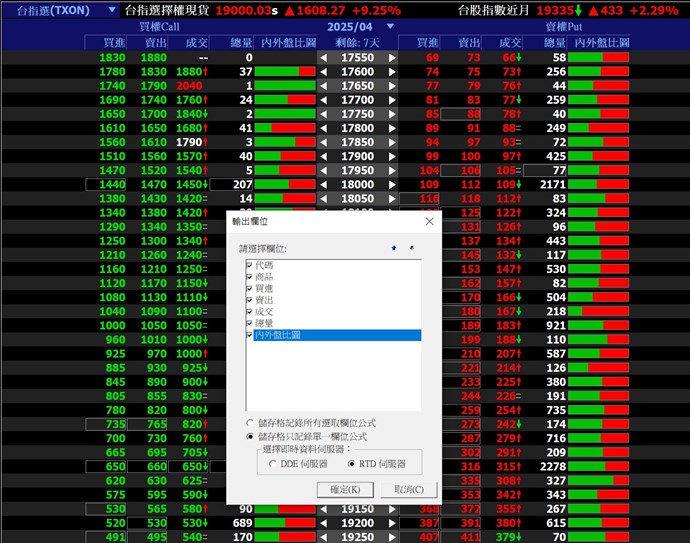Toggle the 內外盤比圖 checkbox
The width and height of the screenshot is (690, 543).
(x=249, y=335)
